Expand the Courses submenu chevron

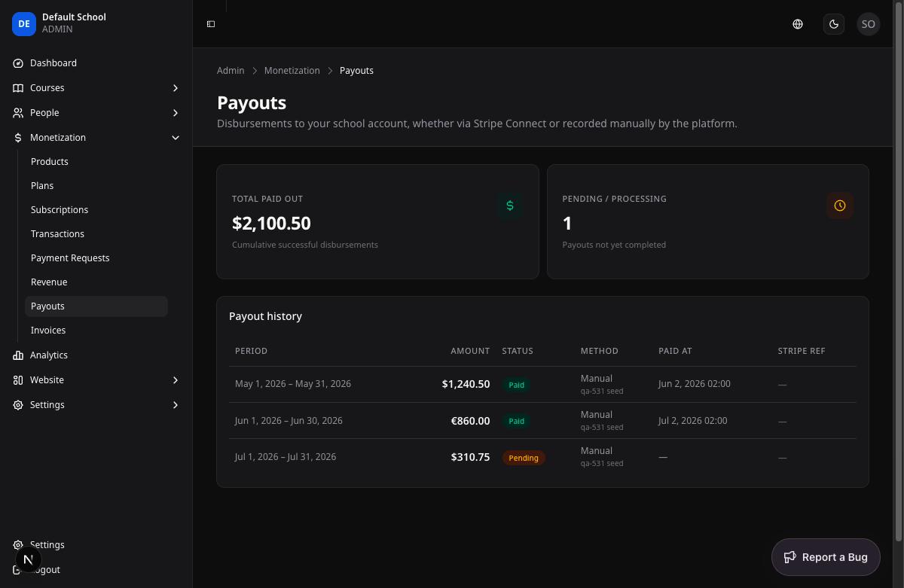pyautogui.click(x=176, y=88)
